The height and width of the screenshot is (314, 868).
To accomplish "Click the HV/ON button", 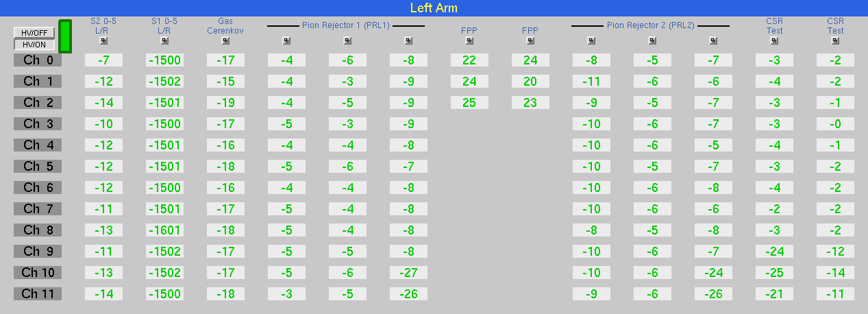I will point(34,45).
